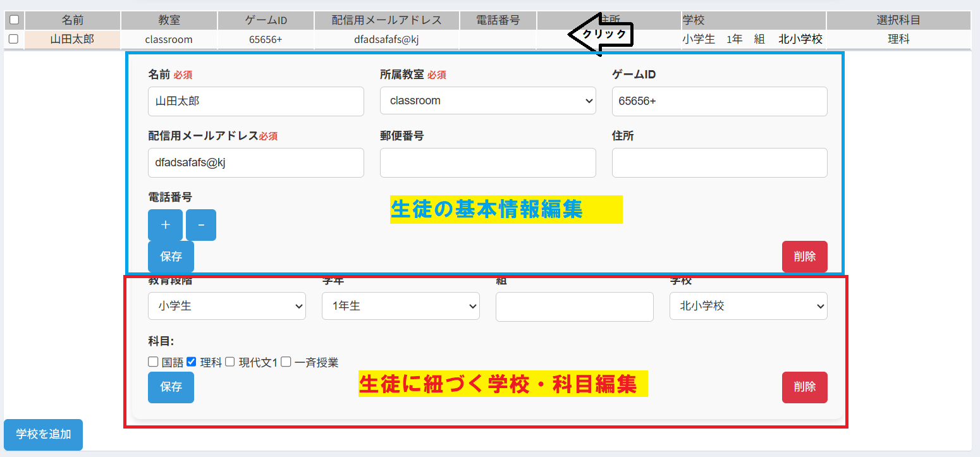This screenshot has height=457, width=980.
Task: Click the dfadsafafs@kj email table cell
Action: (x=387, y=39)
